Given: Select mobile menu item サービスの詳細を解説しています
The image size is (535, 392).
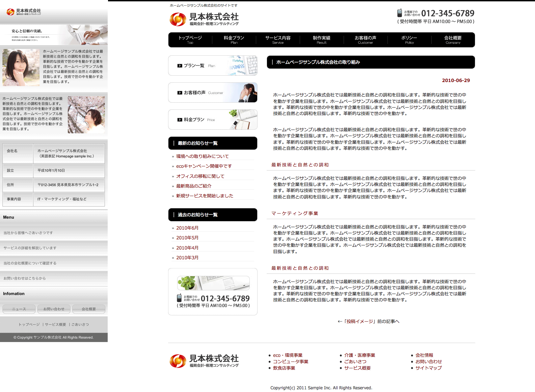Looking at the screenshot, I should tap(30, 248).
